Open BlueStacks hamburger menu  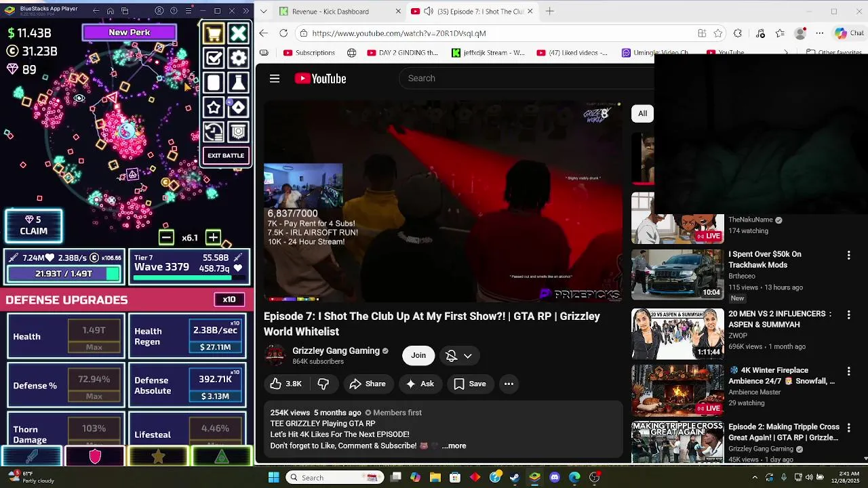(x=188, y=11)
